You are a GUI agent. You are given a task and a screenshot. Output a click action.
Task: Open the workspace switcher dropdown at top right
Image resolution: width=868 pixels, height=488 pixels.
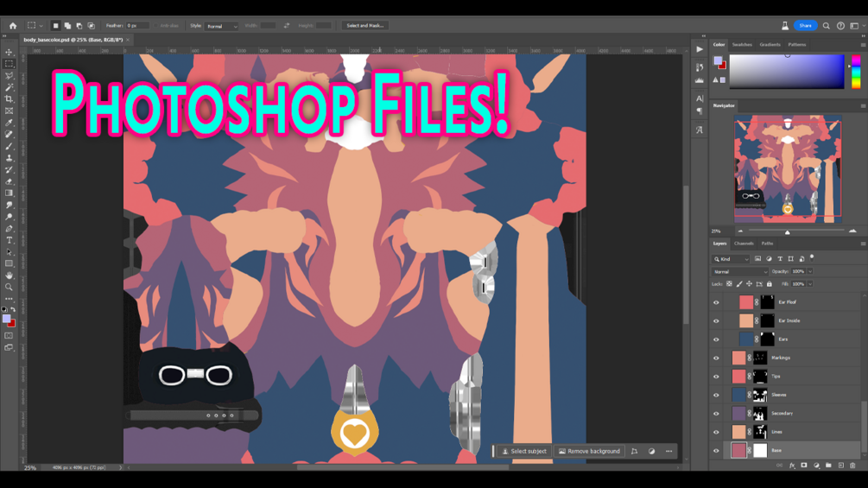click(857, 25)
